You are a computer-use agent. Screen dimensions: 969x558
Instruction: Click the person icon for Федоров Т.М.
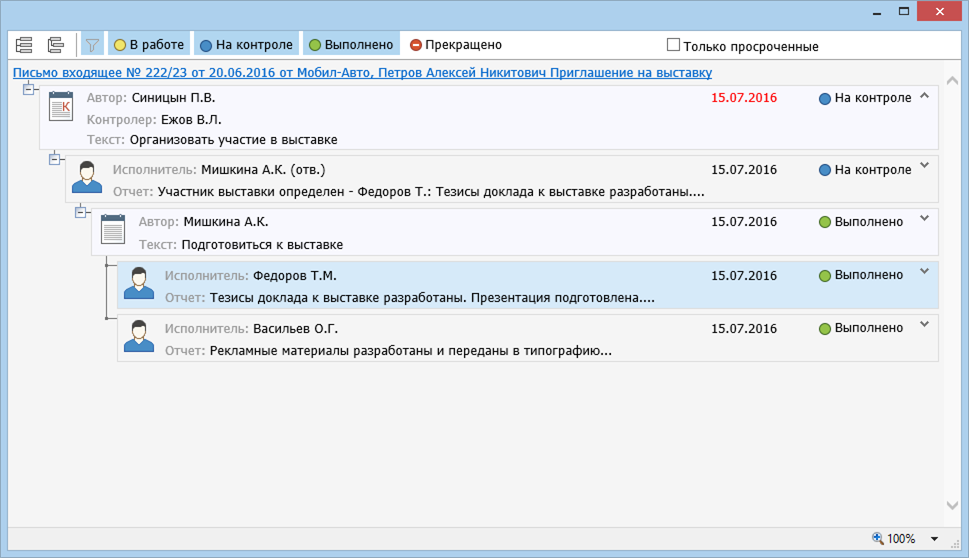click(x=139, y=283)
